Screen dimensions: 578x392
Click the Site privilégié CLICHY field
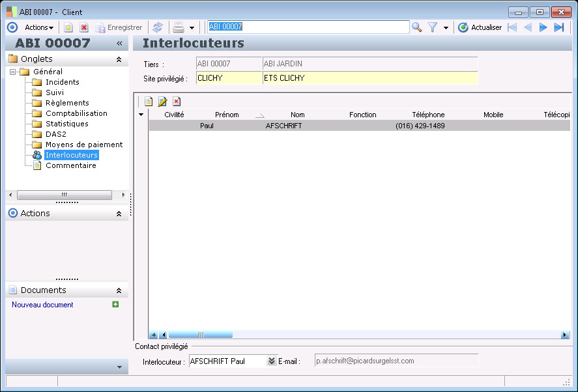[229, 77]
